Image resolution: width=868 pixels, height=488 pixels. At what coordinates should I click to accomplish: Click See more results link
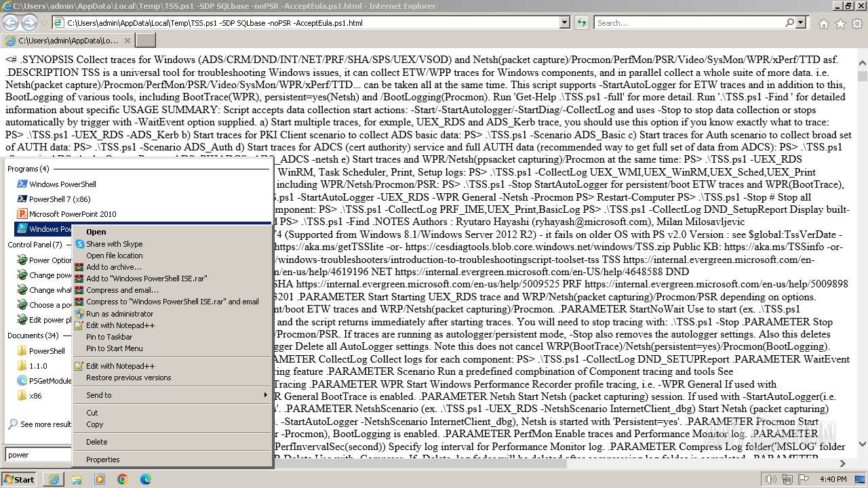tap(39, 424)
